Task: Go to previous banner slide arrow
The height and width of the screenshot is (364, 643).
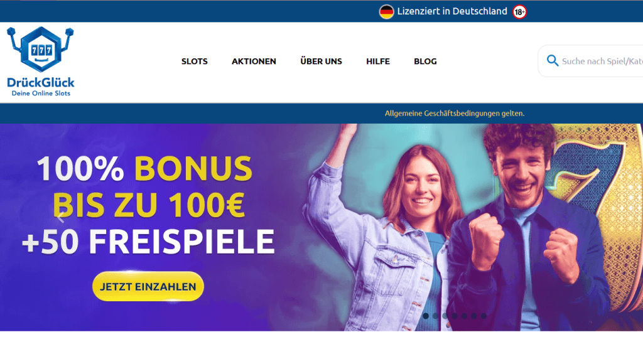Action: coord(61,217)
